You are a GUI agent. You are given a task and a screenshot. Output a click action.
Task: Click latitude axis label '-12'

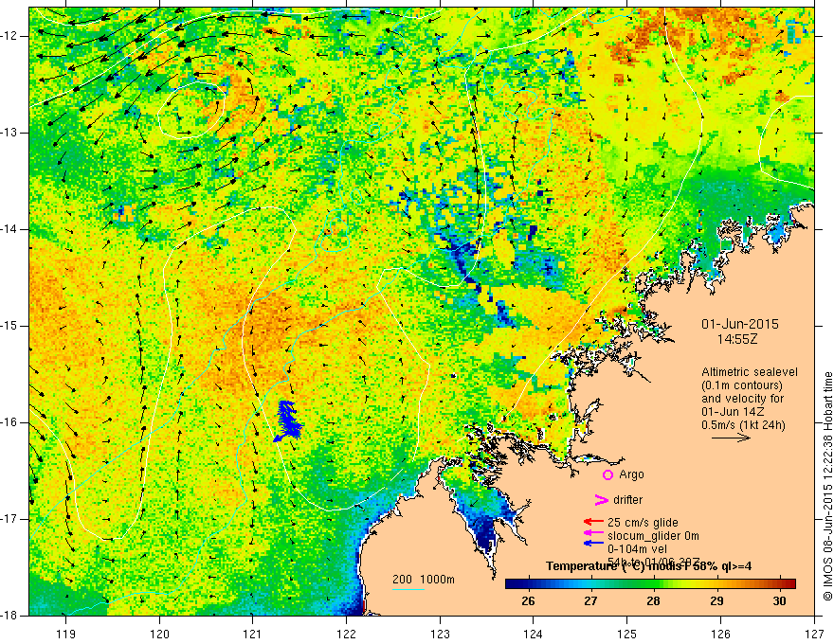point(9,36)
